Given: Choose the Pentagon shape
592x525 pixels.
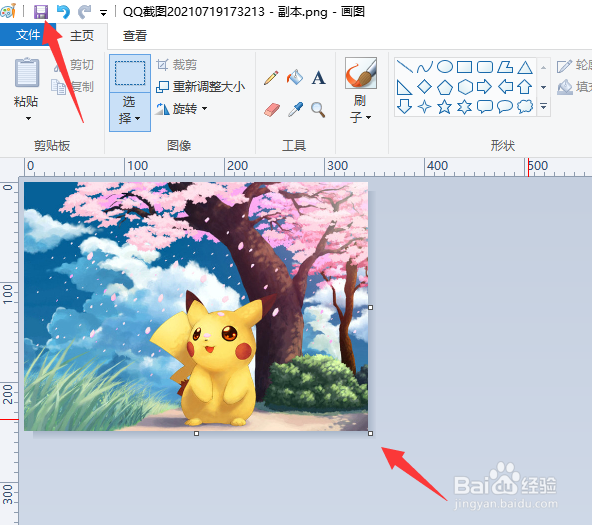Looking at the screenshot, I should pyautogui.click(x=445, y=87).
